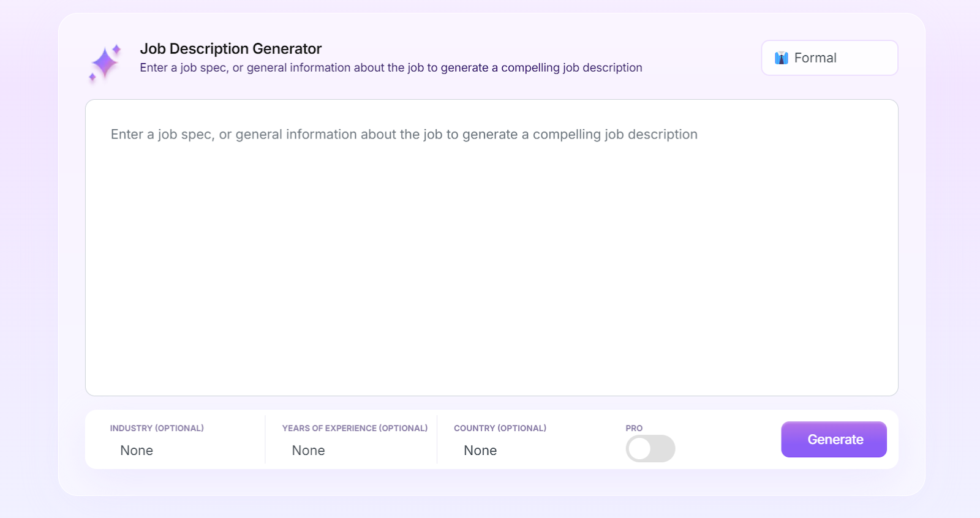This screenshot has height=518, width=980.
Task: Click the business suit emoji in tone selector
Action: [781, 58]
